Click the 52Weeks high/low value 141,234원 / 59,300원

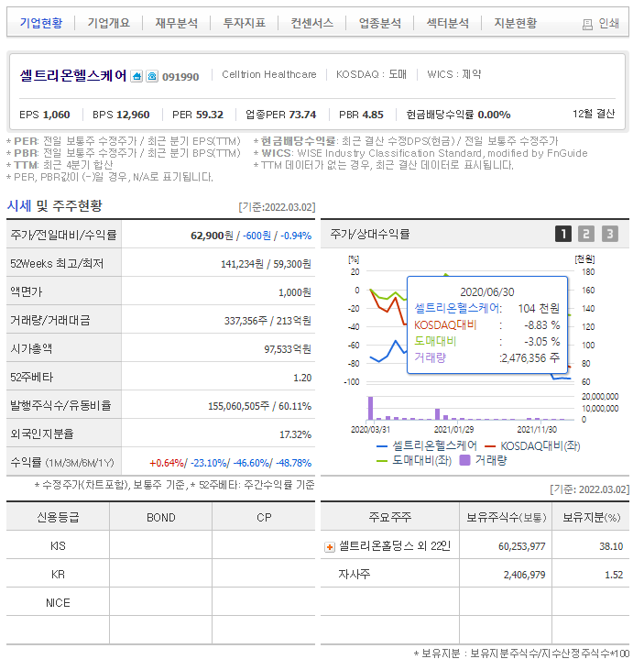pos(266,264)
